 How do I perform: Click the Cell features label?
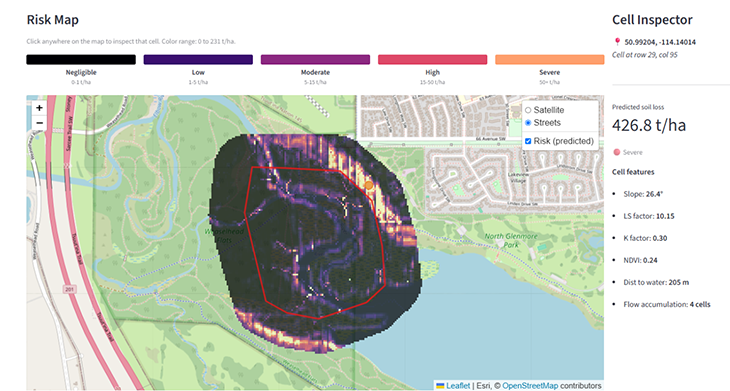pyautogui.click(x=633, y=172)
